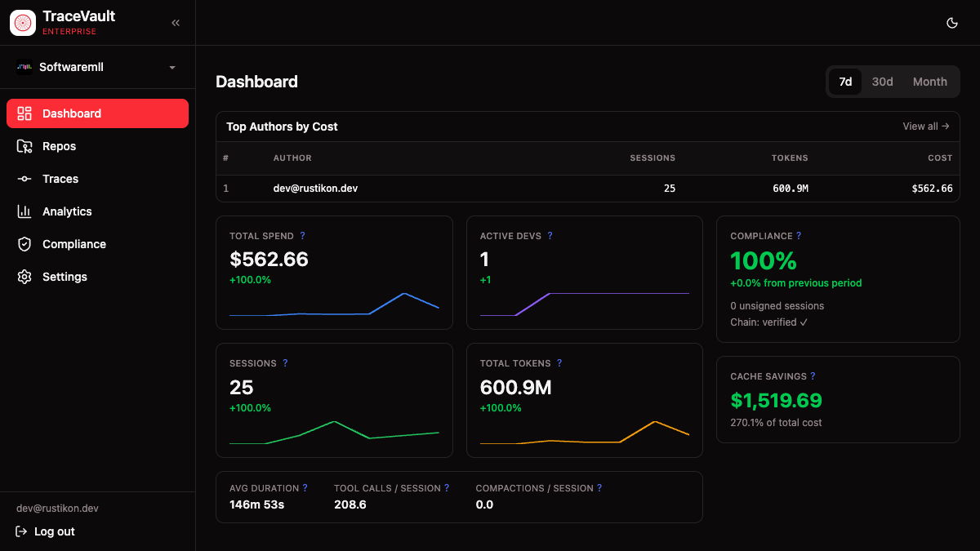Toggle dark mode with the moon icon

coord(951,23)
